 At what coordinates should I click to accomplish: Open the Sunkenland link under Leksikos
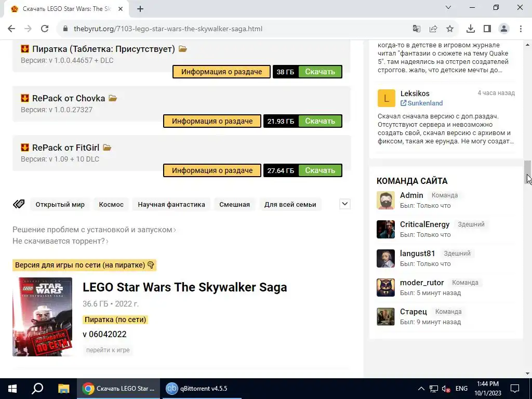tap(422, 103)
